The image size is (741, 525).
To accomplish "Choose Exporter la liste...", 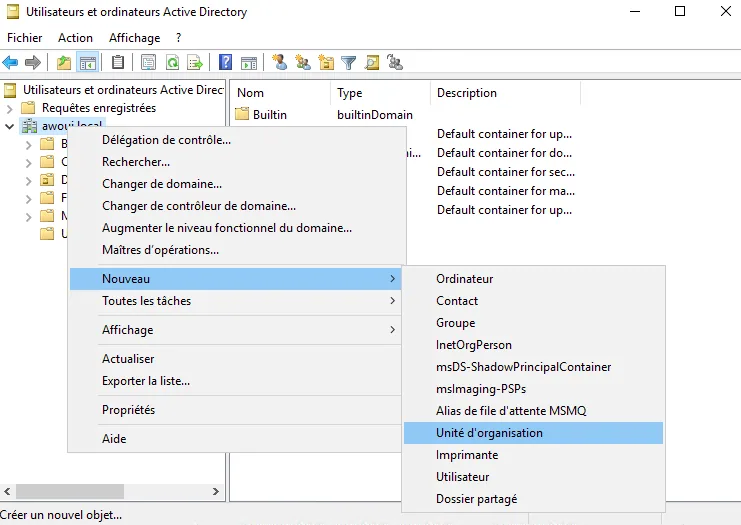I will (235, 381).
